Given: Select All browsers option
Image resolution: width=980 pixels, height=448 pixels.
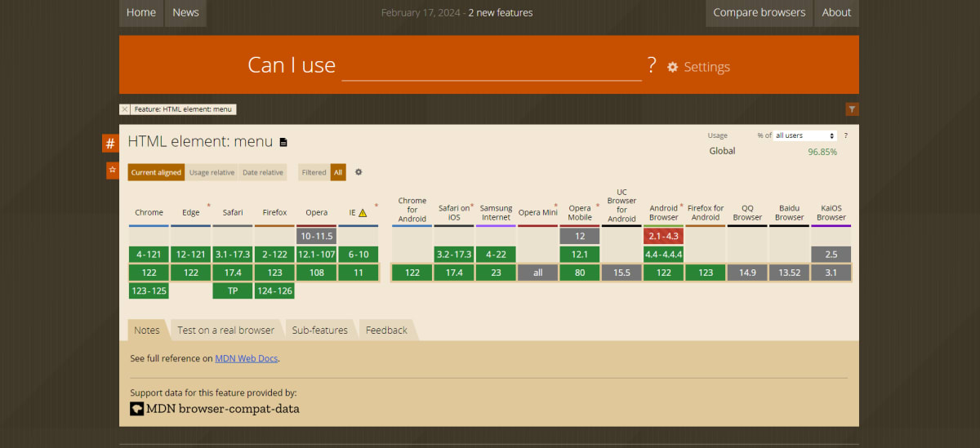Looking at the screenshot, I should [338, 172].
